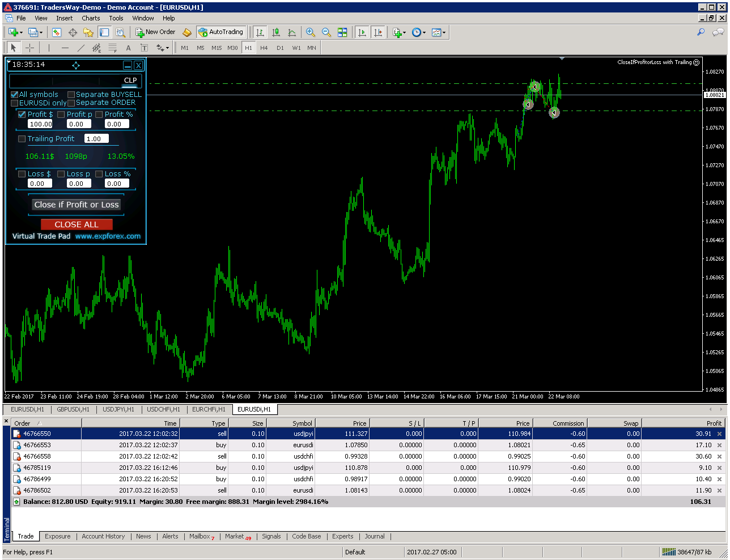
Task: Switch to the GBPUSDi,H1 chart tab
Action: [73, 409]
